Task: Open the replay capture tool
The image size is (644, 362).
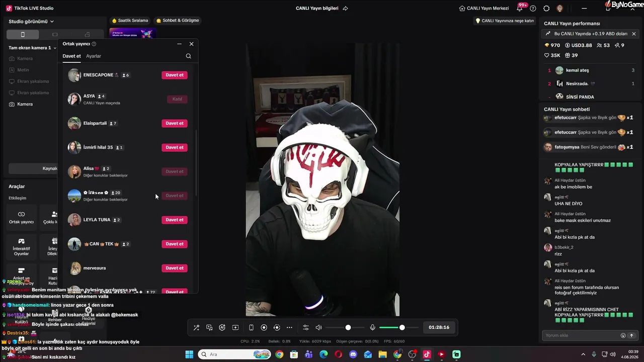Action: click(x=276, y=327)
